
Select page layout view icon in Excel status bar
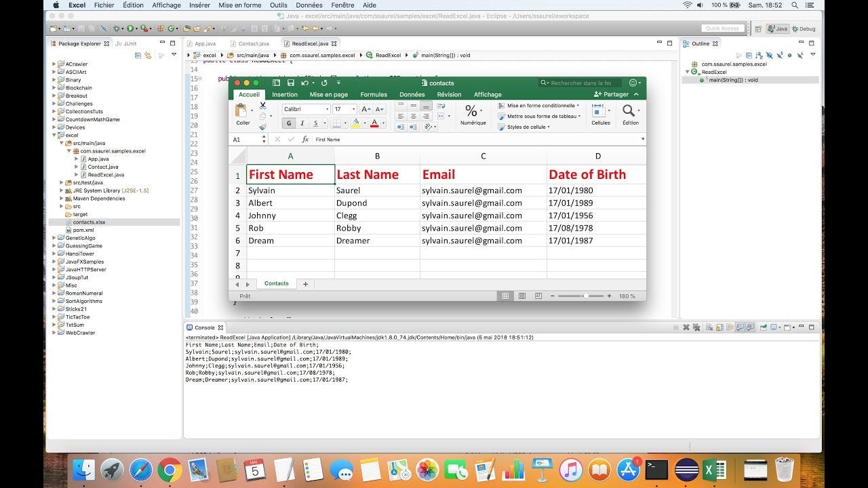pos(521,296)
